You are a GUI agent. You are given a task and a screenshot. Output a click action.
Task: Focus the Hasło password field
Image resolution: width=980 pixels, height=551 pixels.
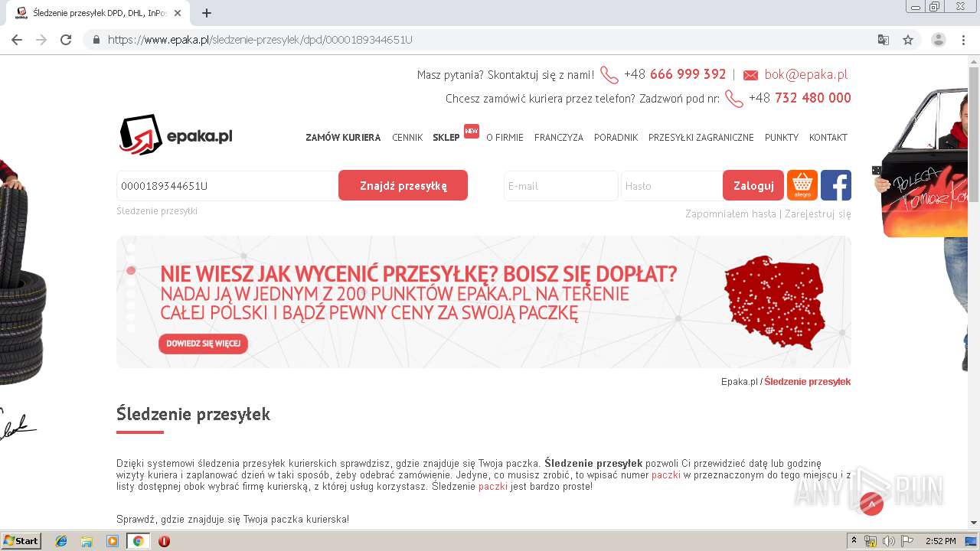tap(671, 186)
